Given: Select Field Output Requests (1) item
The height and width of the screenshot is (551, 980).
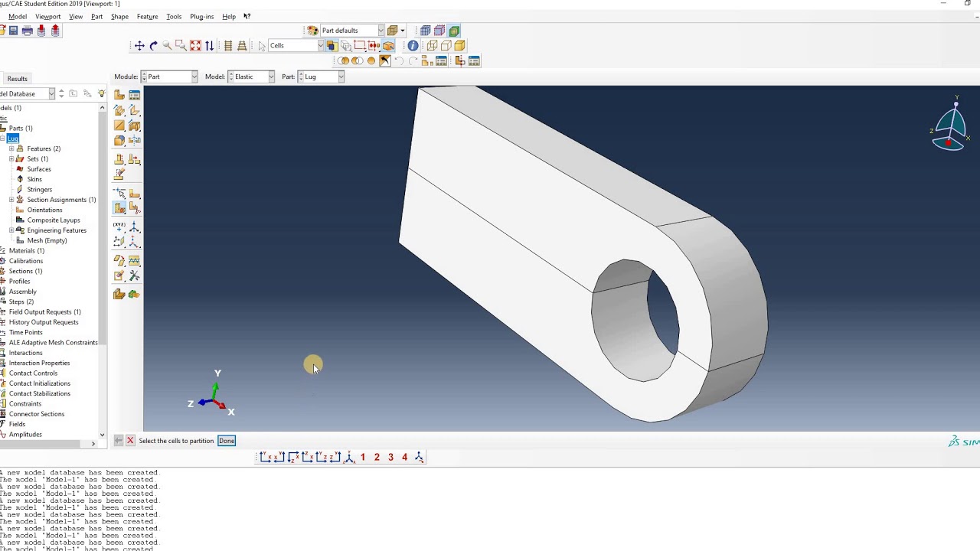Looking at the screenshot, I should (x=44, y=312).
